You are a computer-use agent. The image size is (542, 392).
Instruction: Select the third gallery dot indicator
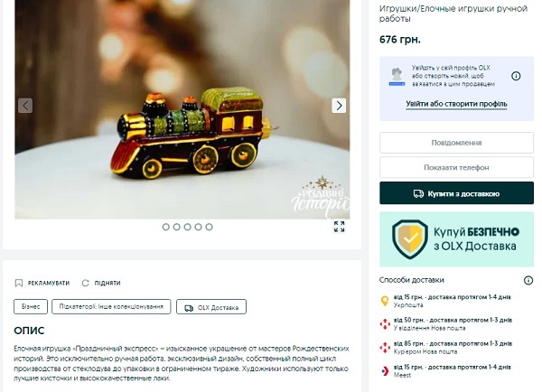[187, 227]
